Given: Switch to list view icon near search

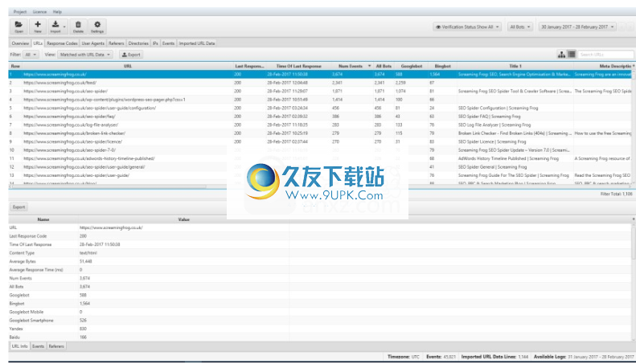Looking at the screenshot, I should pyautogui.click(x=572, y=55).
